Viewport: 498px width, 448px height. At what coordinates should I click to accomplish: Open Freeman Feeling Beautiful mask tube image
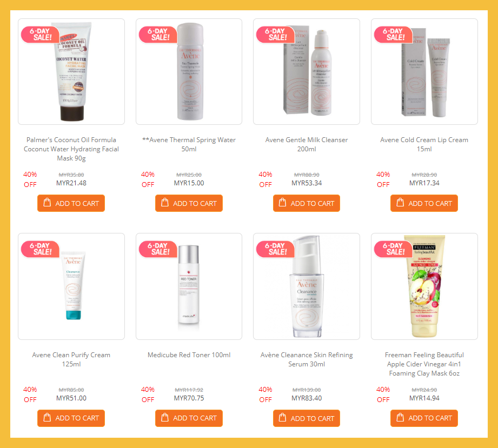click(x=424, y=286)
